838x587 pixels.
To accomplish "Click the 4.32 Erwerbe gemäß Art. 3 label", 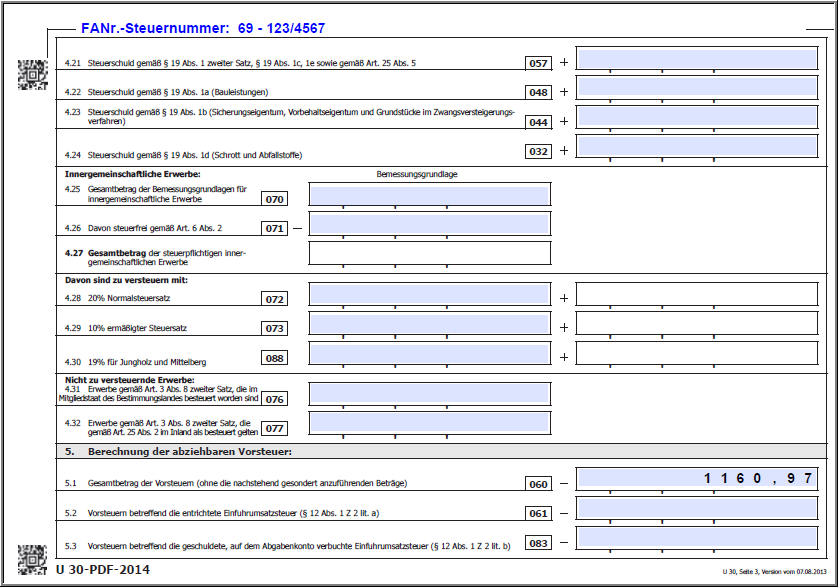I will point(161,427).
